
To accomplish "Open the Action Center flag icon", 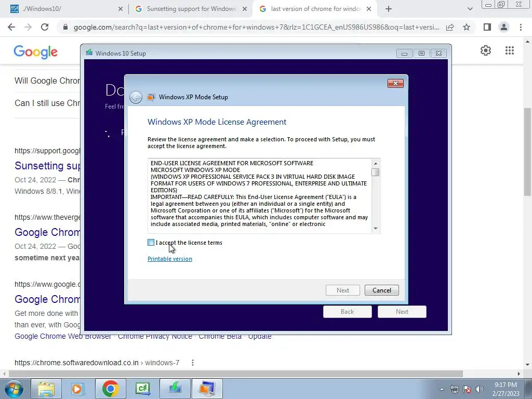I will (x=467, y=389).
